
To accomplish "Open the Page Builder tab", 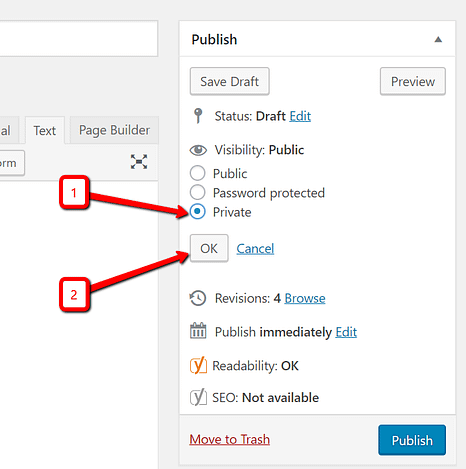I will (x=114, y=130).
